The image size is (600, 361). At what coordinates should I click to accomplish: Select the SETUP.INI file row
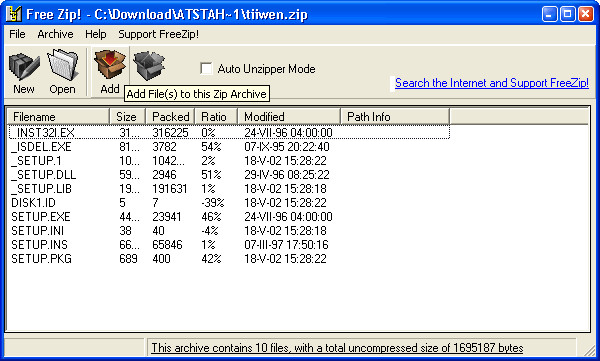(x=229, y=230)
